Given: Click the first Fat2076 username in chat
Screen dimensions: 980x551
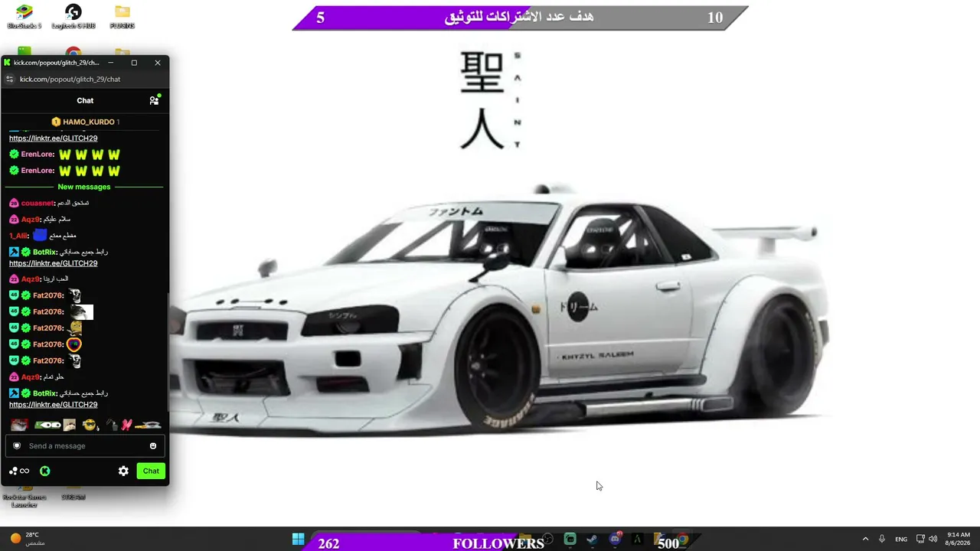Looking at the screenshot, I should click(48, 295).
